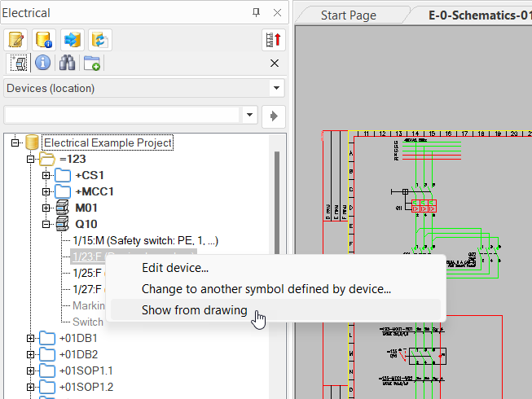The image size is (532, 399).
Task: Click the blue information circle icon
Action: point(43,63)
